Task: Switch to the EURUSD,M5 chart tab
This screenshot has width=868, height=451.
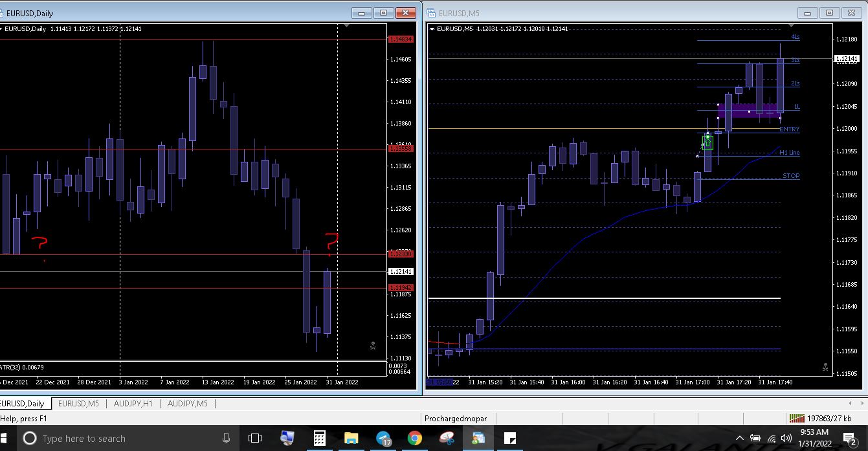Action: coord(78,403)
